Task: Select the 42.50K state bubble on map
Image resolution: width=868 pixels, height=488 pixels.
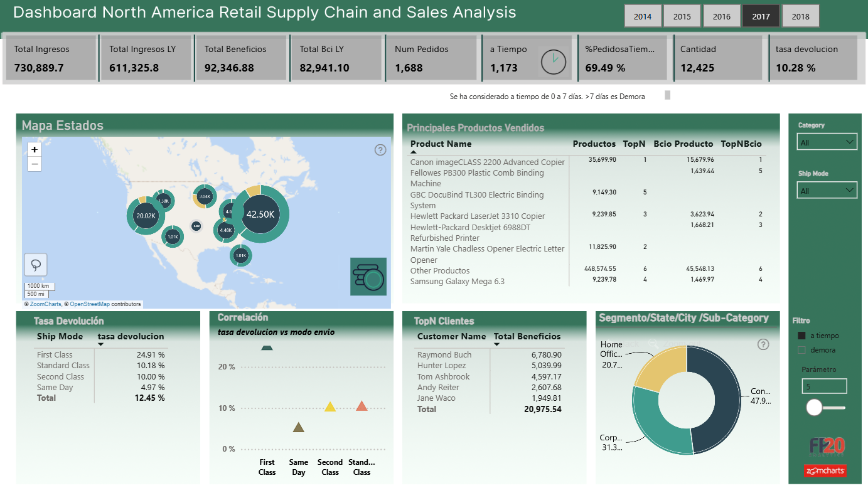Action: (260, 214)
